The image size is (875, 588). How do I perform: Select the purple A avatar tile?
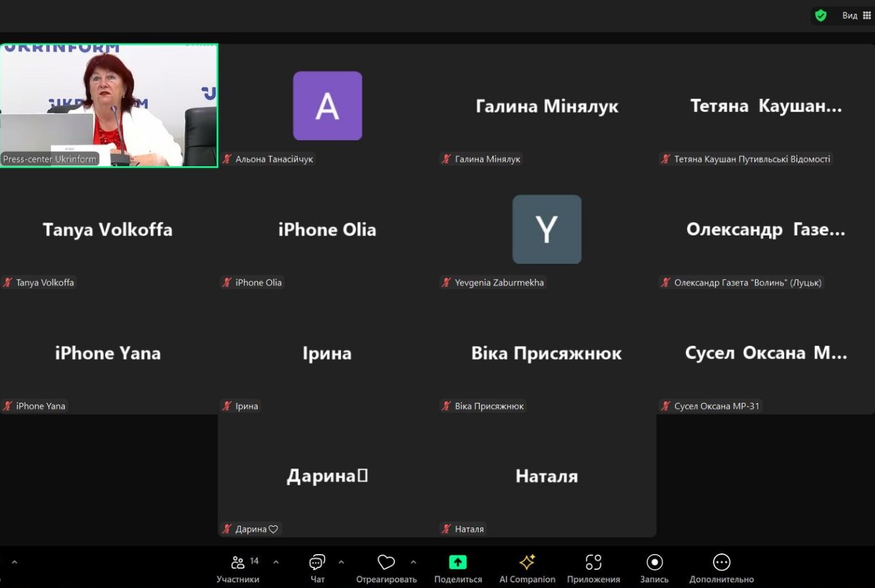click(x=327, y=106)
